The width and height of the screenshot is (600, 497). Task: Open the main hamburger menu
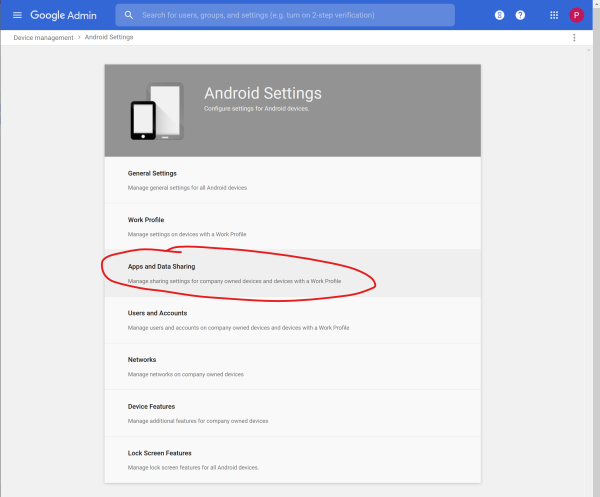pyautogui.click(x=17, y=15)
